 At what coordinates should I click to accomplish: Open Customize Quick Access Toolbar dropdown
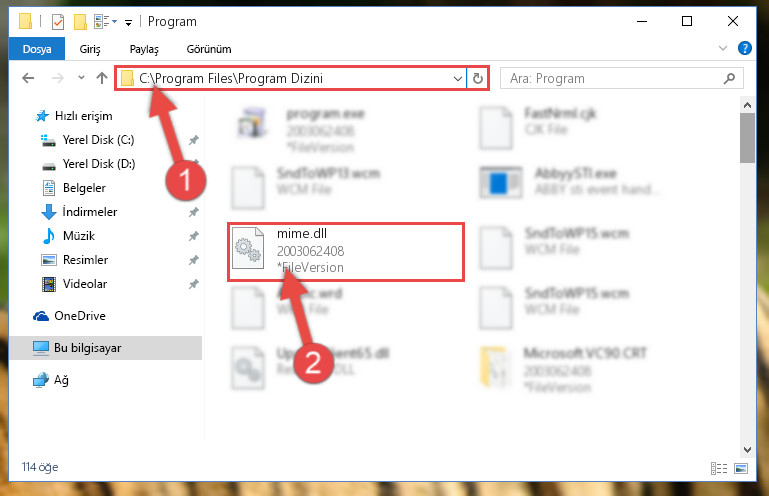tap(128, 23)
